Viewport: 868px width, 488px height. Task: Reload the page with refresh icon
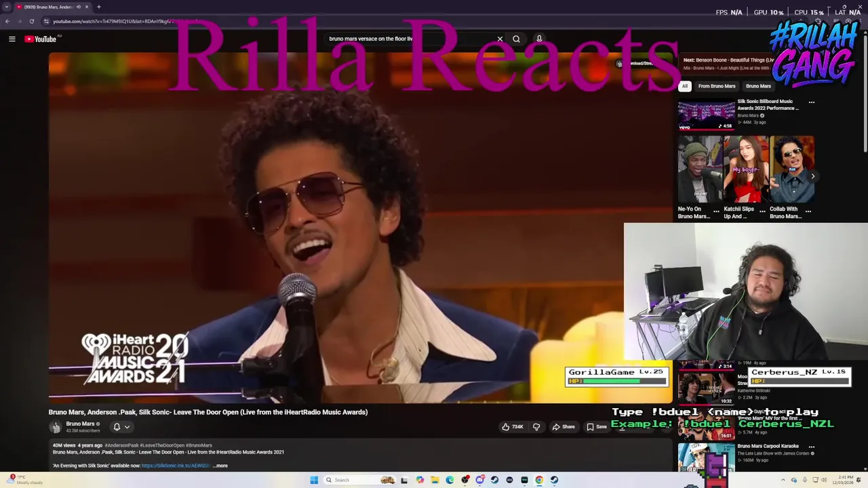click(32, 21)
